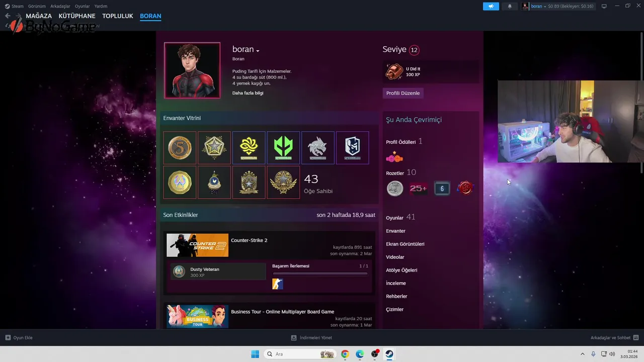Screen dimensions: 644x362
Task: Open the Oyunlar 41 link
Action: (400, 217)
